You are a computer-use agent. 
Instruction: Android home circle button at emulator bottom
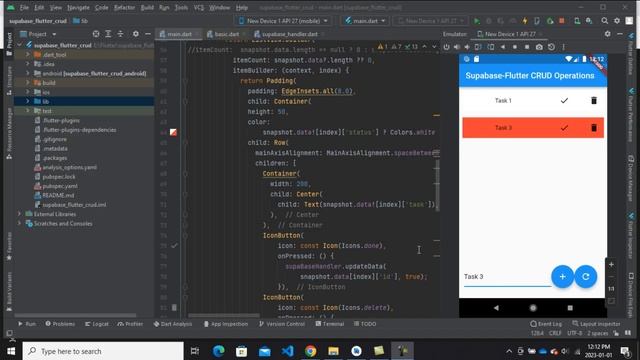coord(533,308)
